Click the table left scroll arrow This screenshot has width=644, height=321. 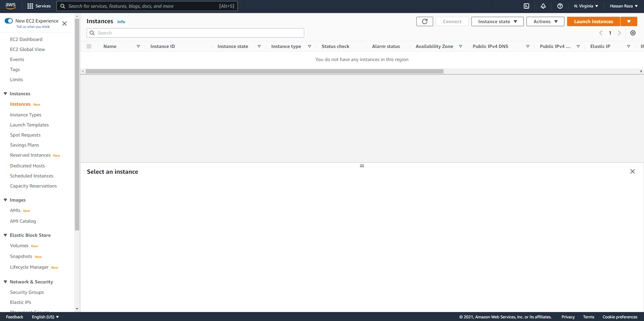(83, 71)
